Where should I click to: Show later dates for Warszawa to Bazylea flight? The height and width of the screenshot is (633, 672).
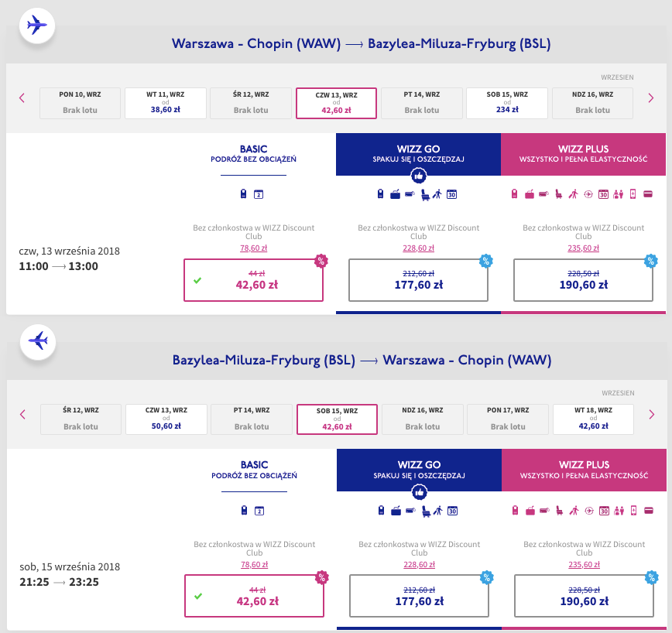tap(650, 98)
